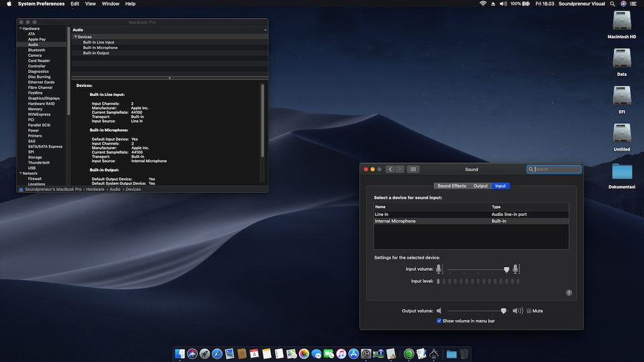Viewport: 644px width, 362px height.
Task: Select Bluetooth in the hardware list
Action: coord(37,50)
